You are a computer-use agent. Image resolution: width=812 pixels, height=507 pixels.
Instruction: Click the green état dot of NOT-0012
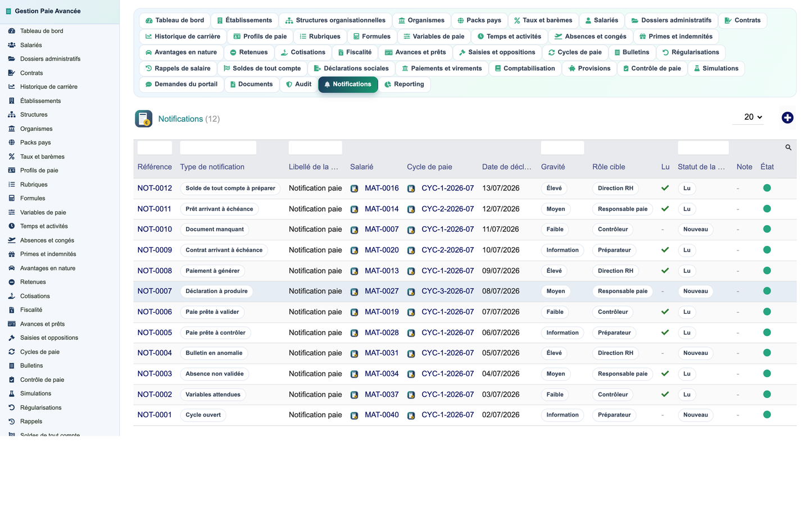(x=766, y=188)
